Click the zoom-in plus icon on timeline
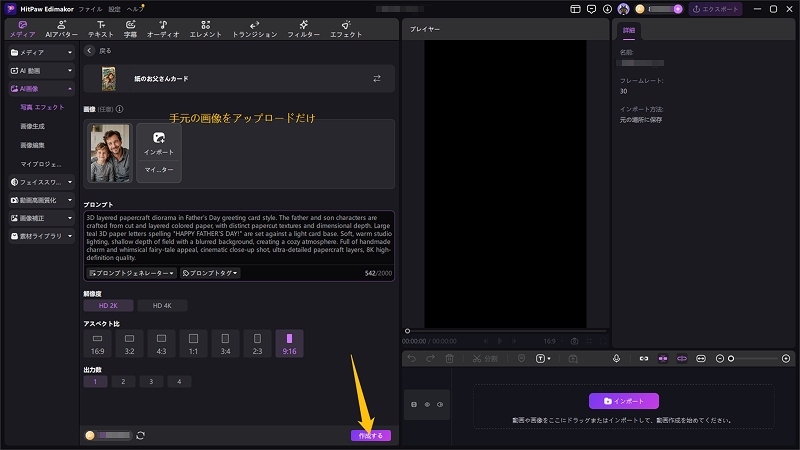Viewport: 800px width, 450px height. 786,359
